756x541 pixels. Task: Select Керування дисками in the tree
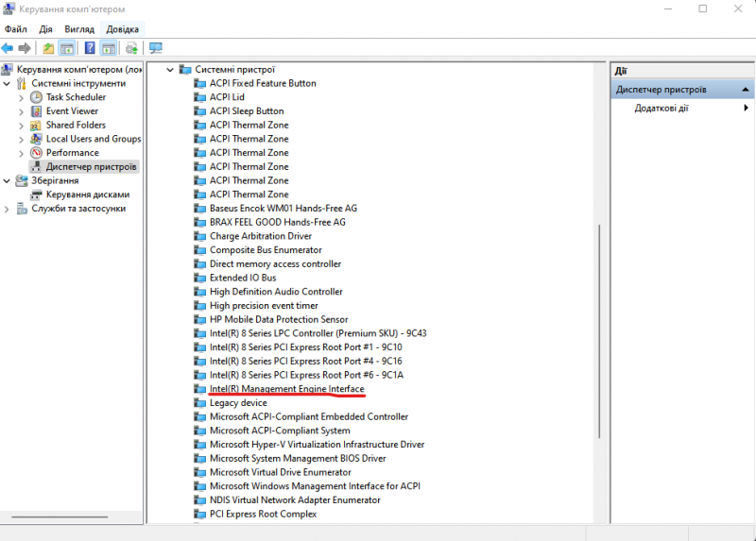pos(88,194)
